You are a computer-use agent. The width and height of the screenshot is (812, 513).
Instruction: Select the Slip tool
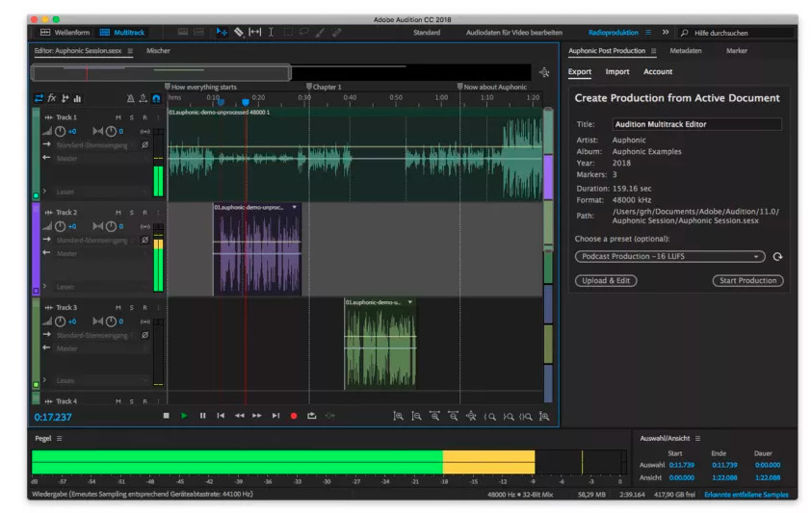tap(255, 32)
